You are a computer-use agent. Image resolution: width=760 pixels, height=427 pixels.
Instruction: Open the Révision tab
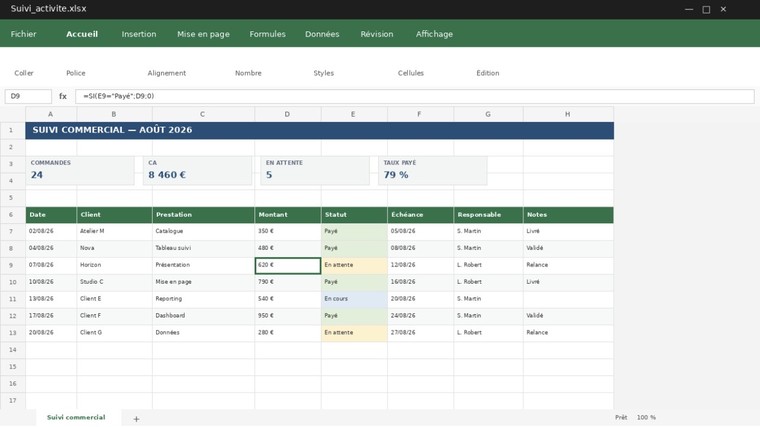point(377,34)
